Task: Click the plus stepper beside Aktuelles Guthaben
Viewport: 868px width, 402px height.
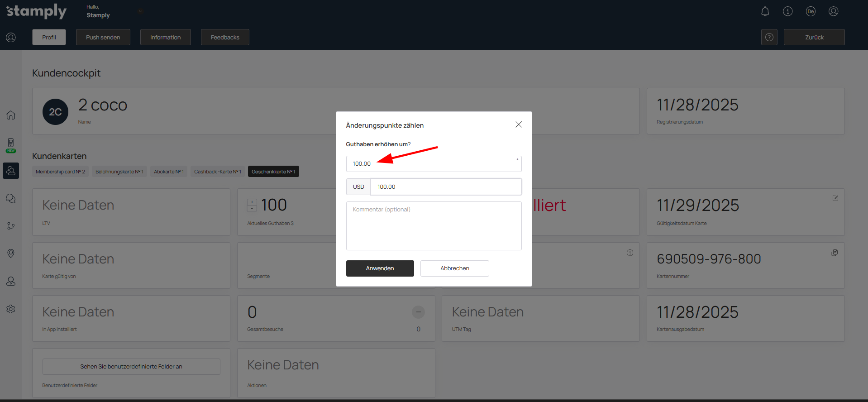Action: [x=252, y=202]
